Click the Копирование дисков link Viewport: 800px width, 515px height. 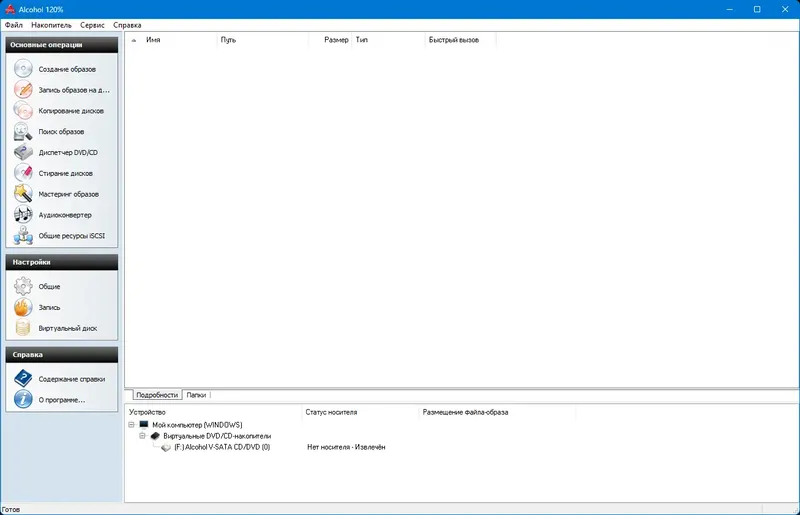[x=71, y=111]
